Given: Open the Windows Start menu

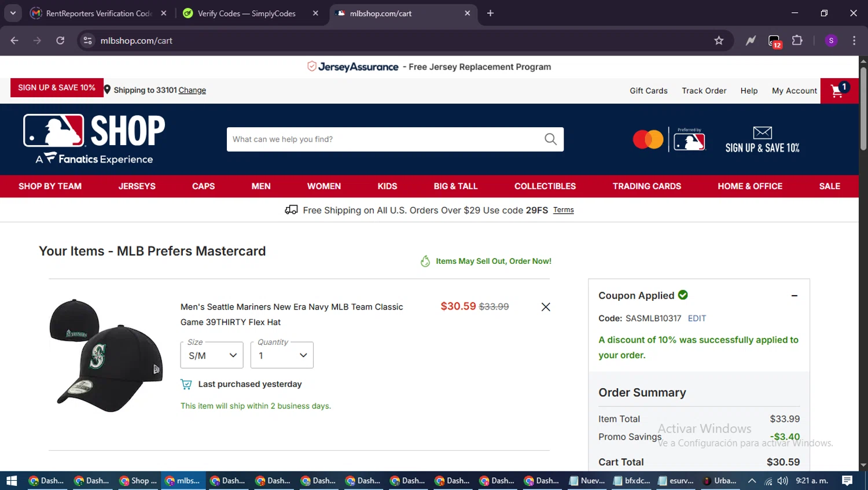Looking at the screenshot, I should 12,481.
